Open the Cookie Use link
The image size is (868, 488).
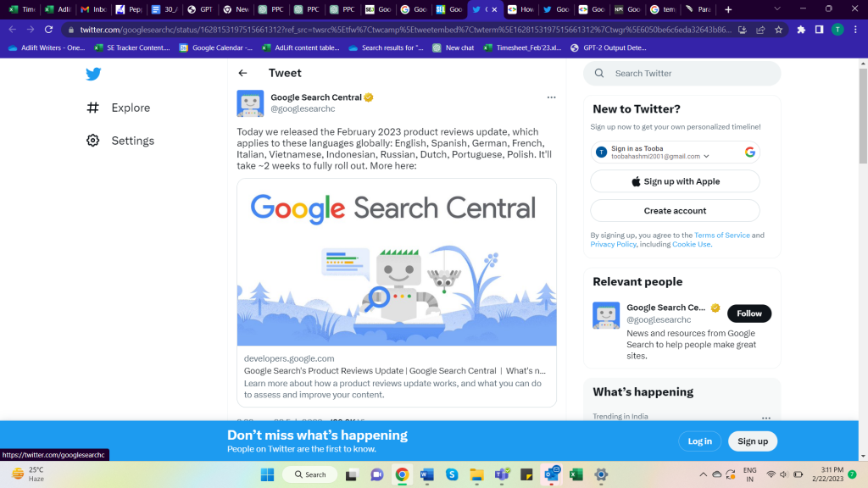coord(692,244)
